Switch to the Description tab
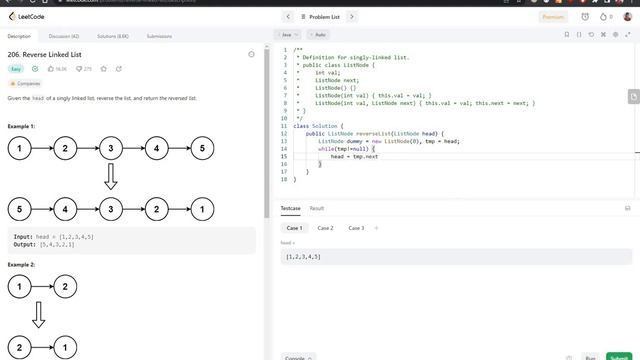The height and width of the screenshot is (360, 640). (19, 36)
